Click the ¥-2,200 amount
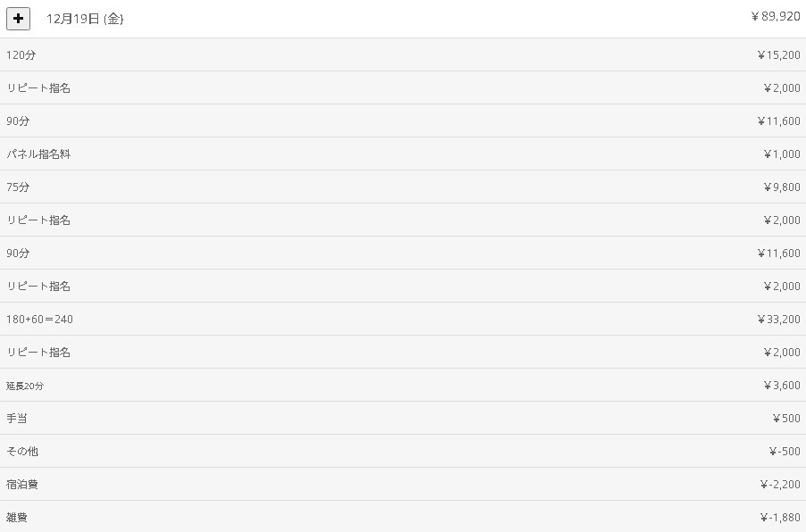 779,485
